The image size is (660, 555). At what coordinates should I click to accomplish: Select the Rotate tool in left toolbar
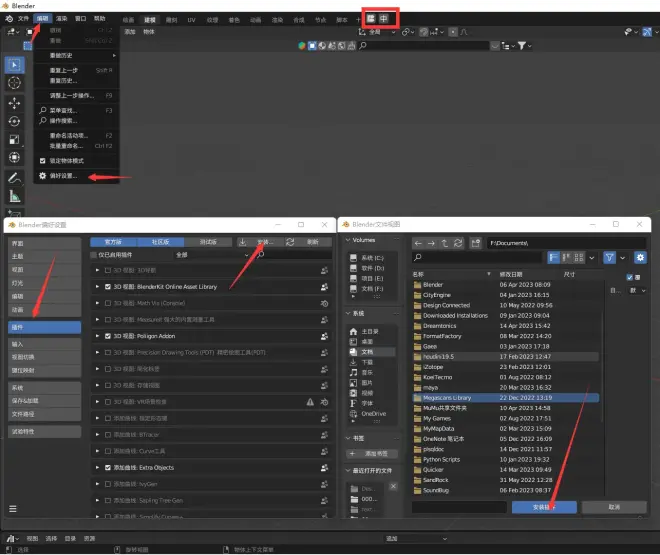(x=14, y=121)
